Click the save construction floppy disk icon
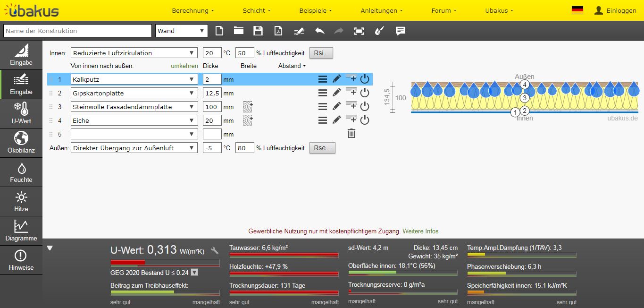Viewport: 644px width, 308px height. (258, 31)
